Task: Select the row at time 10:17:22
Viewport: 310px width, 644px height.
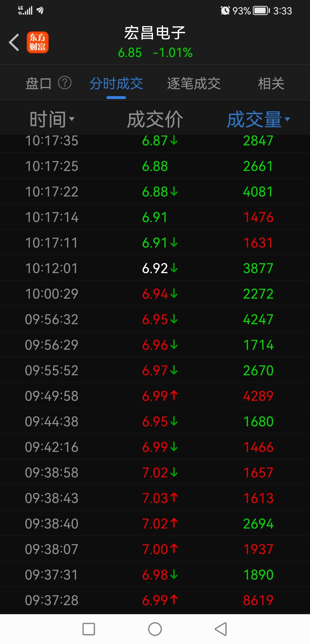Action: pyautogui.click(x=155, y=191)
